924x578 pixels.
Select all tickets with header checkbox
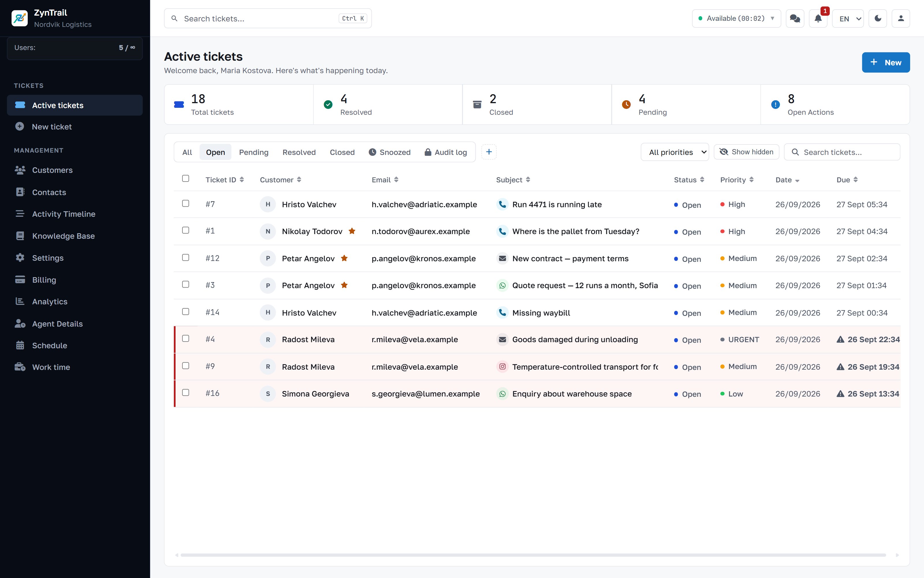[186, 179]
